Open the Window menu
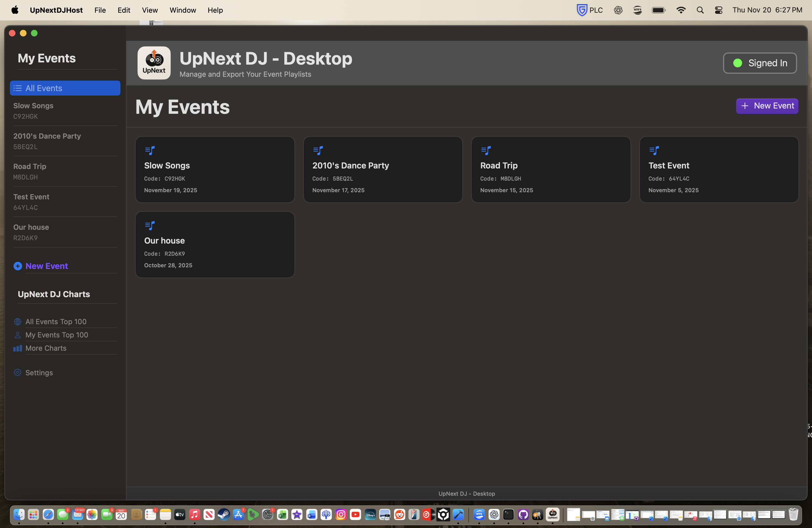Image resolution: width=812 pixels, height=528 pixels. 182,10
